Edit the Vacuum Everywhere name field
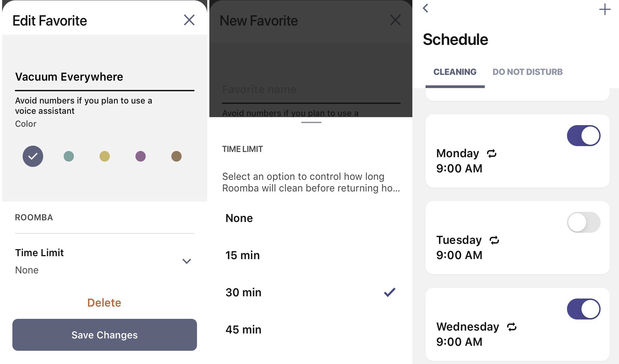 pyautogui.click(x=104, y=77)
